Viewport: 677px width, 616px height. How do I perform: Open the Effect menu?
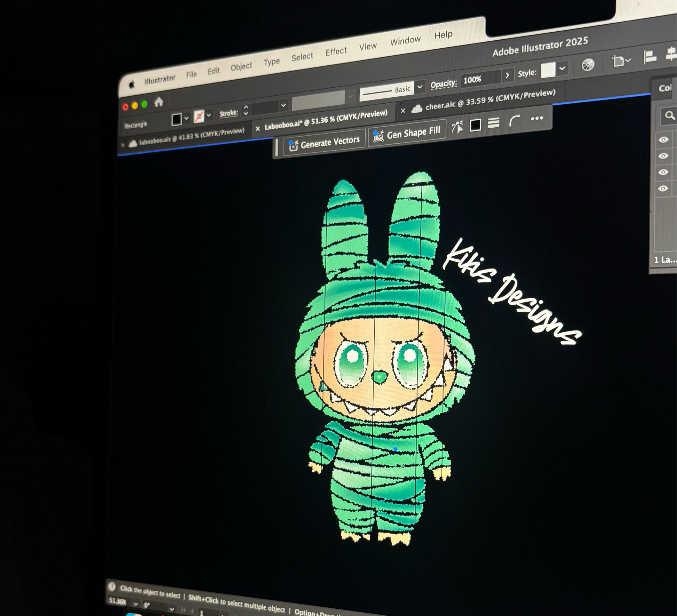pos(336,52)
